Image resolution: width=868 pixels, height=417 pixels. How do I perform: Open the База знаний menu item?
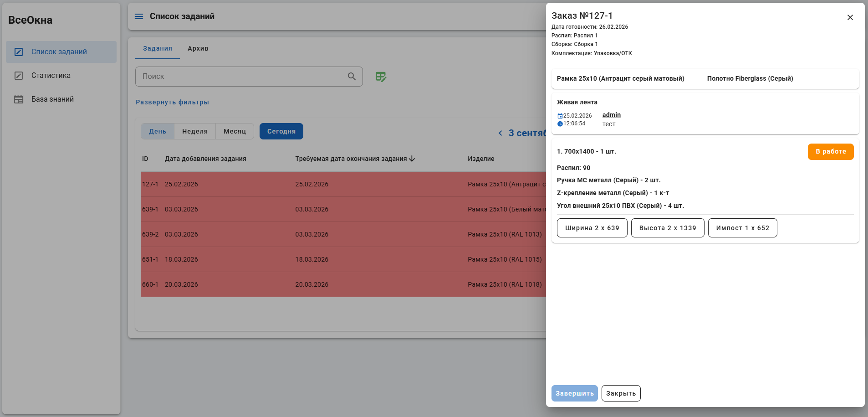pos(61,99)
